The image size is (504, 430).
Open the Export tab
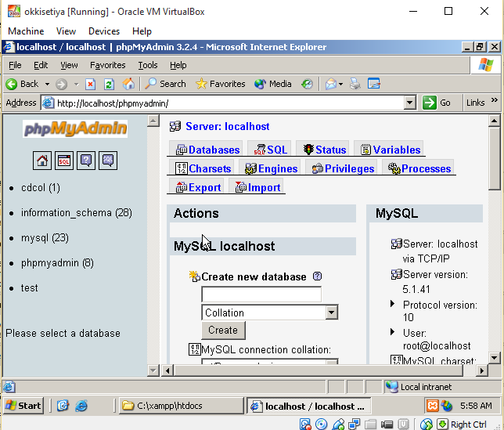click(198, 187)
